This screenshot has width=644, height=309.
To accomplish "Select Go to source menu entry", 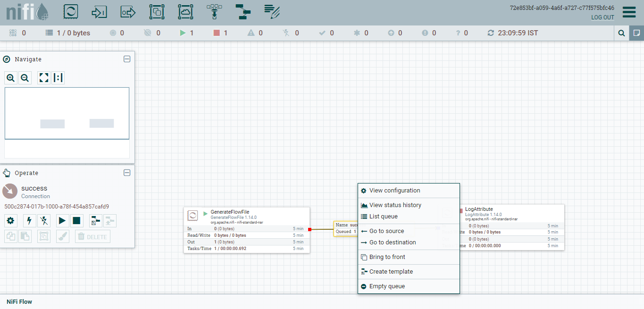I will coord(409,231).
